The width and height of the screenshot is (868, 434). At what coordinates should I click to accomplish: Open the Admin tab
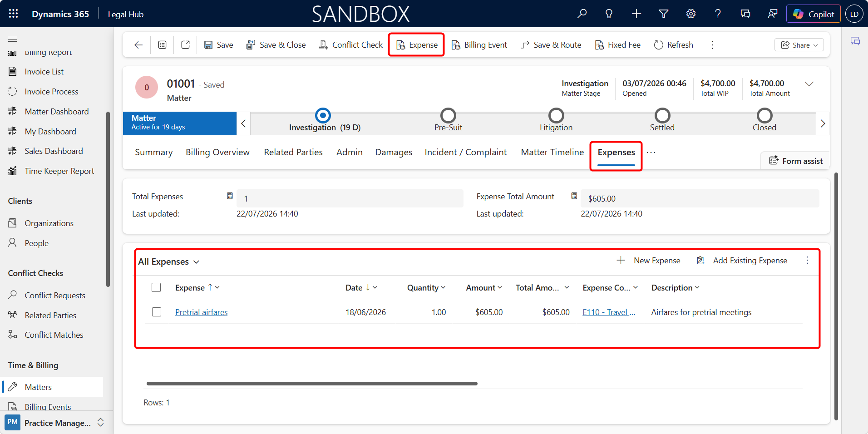(350, 153)
